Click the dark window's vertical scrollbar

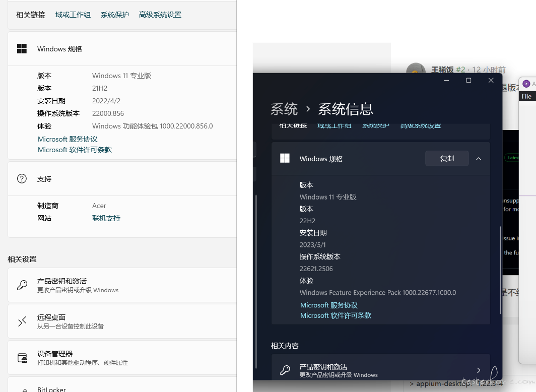500,270
